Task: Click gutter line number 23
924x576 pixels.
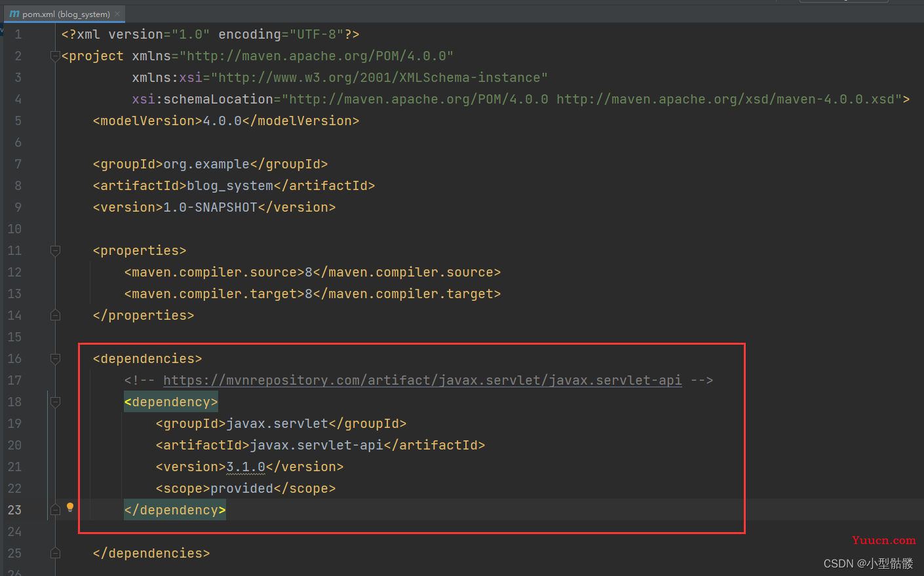Action: click(x=14, y=510)
